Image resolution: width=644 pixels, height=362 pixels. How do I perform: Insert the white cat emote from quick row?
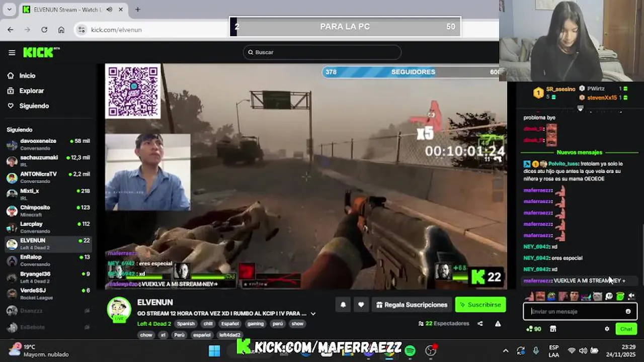point(597,296)
